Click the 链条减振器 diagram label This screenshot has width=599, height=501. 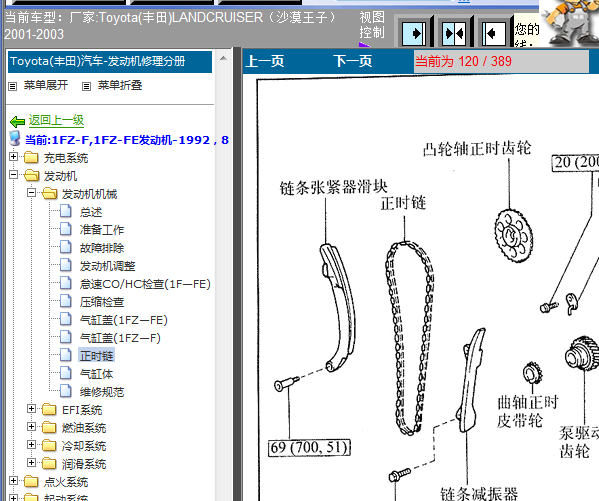point(479,494)
